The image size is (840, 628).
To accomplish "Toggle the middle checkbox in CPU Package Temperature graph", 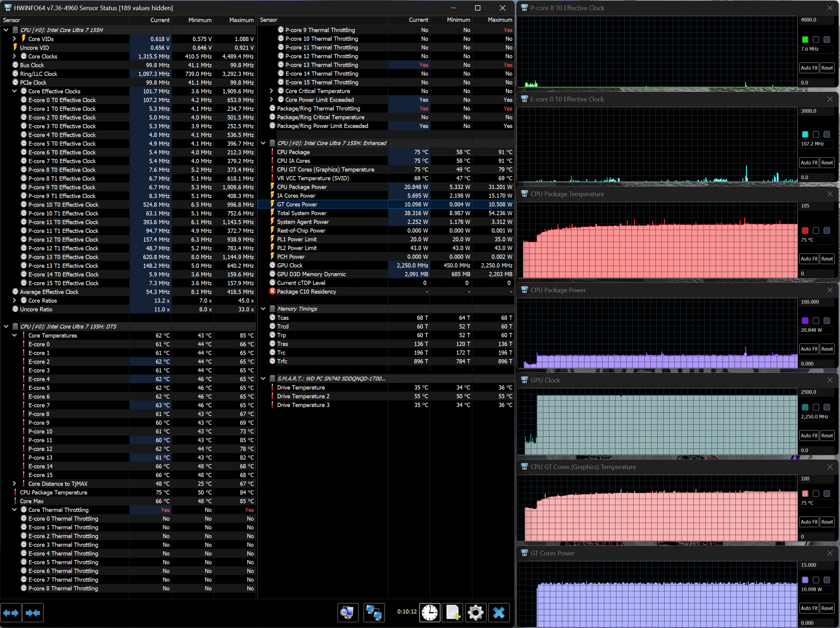I will click(x=816, y=231).
